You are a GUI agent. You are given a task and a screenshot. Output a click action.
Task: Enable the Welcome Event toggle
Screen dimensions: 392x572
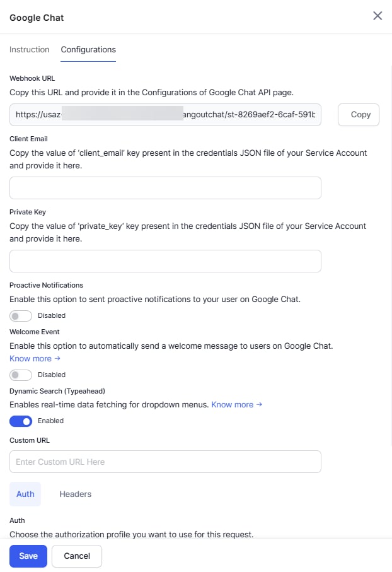point(20,375)
